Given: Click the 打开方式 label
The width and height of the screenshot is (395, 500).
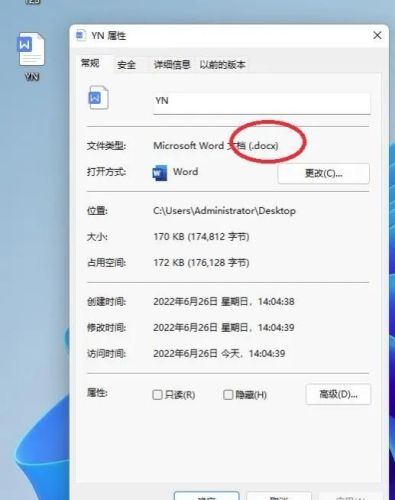Looking at the screenshot, I should [106, 172].
